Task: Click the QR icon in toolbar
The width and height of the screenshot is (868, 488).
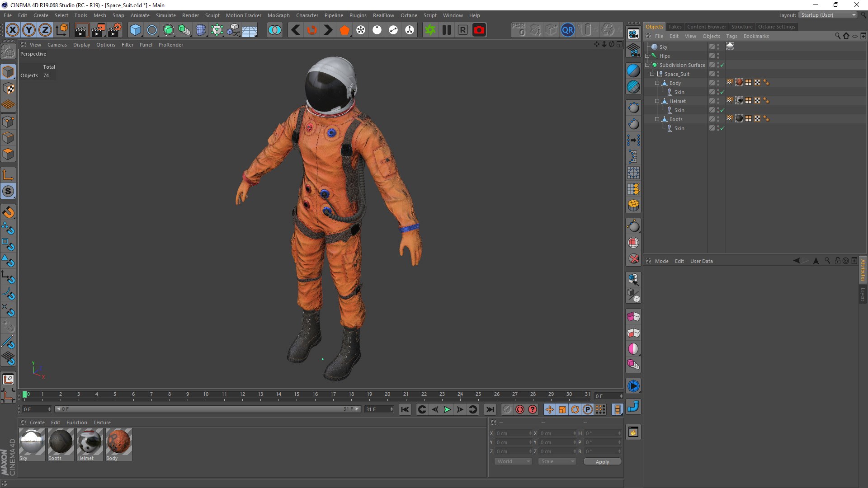Action: 567,30
